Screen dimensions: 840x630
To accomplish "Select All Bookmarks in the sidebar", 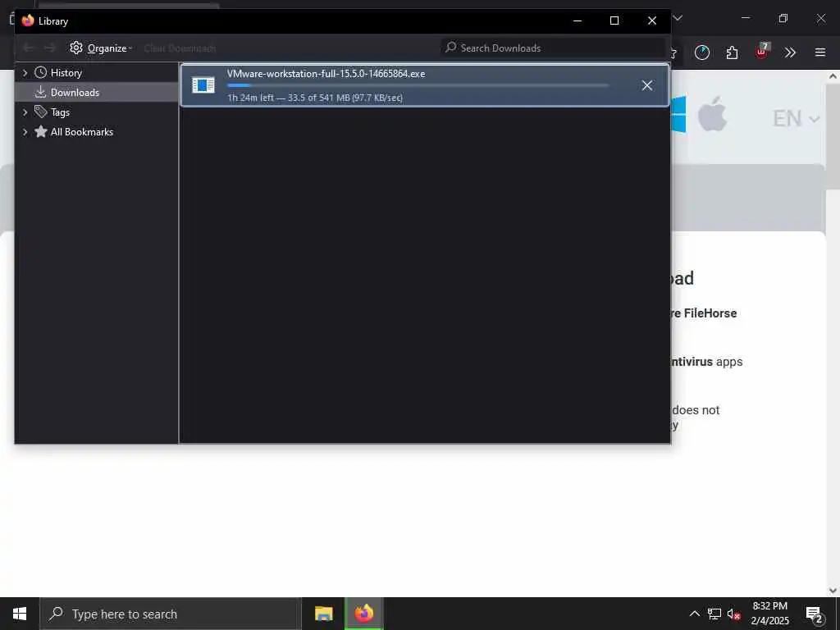I will tap(97, 132).
